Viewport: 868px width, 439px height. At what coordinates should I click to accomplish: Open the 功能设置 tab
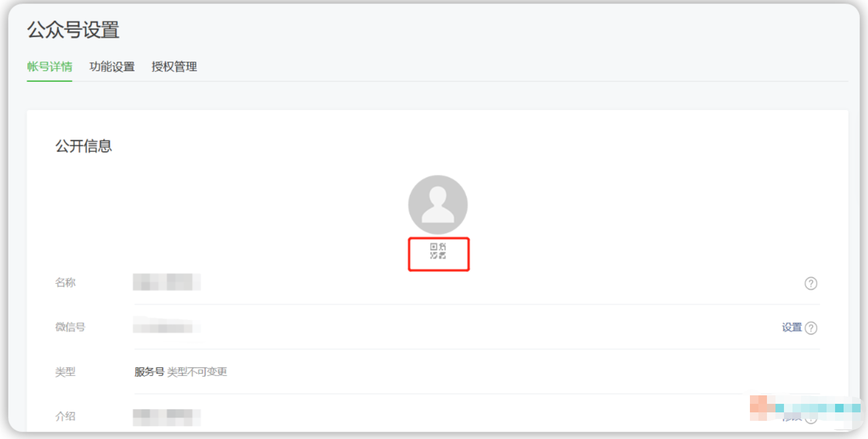(112, 67)
